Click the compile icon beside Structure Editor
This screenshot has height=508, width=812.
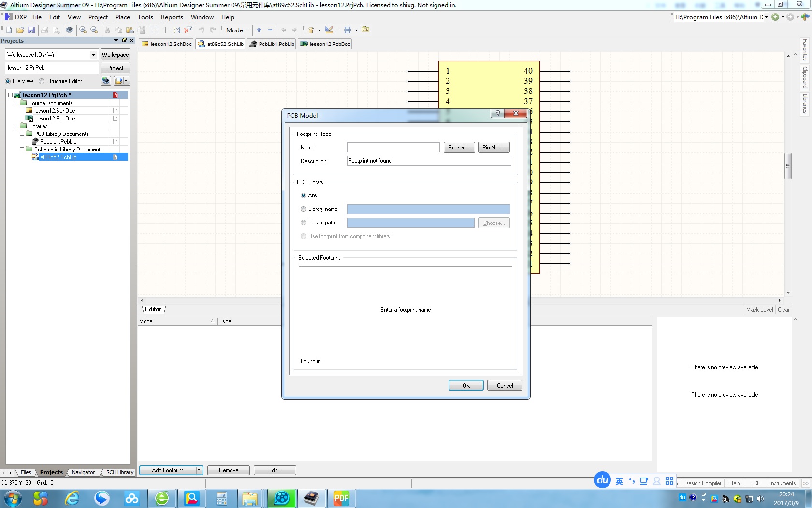106,81
